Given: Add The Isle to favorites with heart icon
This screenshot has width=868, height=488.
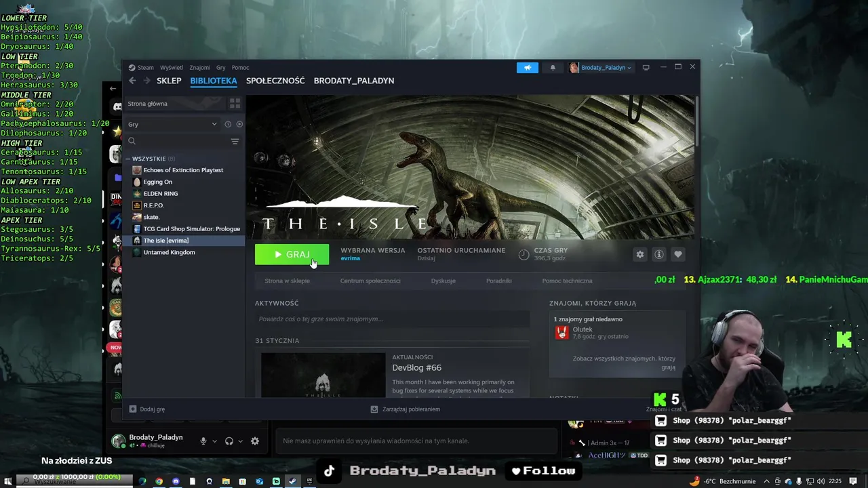Looking at the screenshot, I should [x=677, y=254].
